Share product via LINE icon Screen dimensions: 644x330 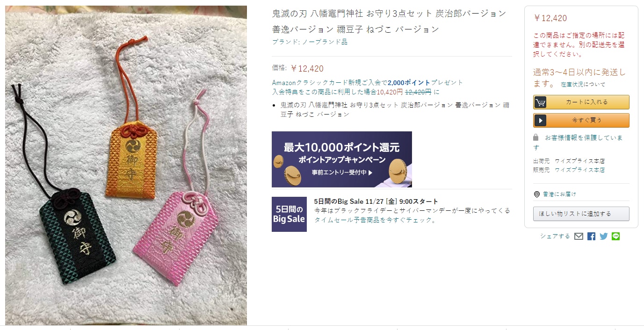point(615,237)
